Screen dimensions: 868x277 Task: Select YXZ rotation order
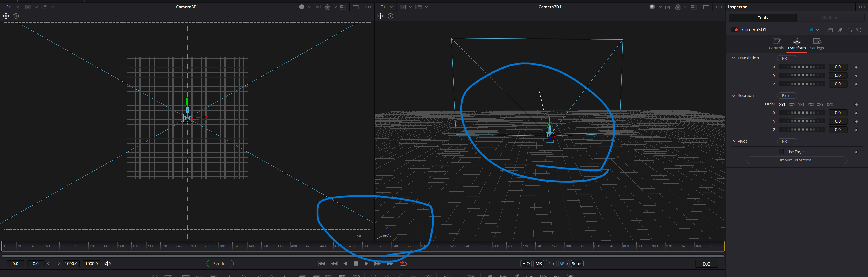[x=801, y=104]
